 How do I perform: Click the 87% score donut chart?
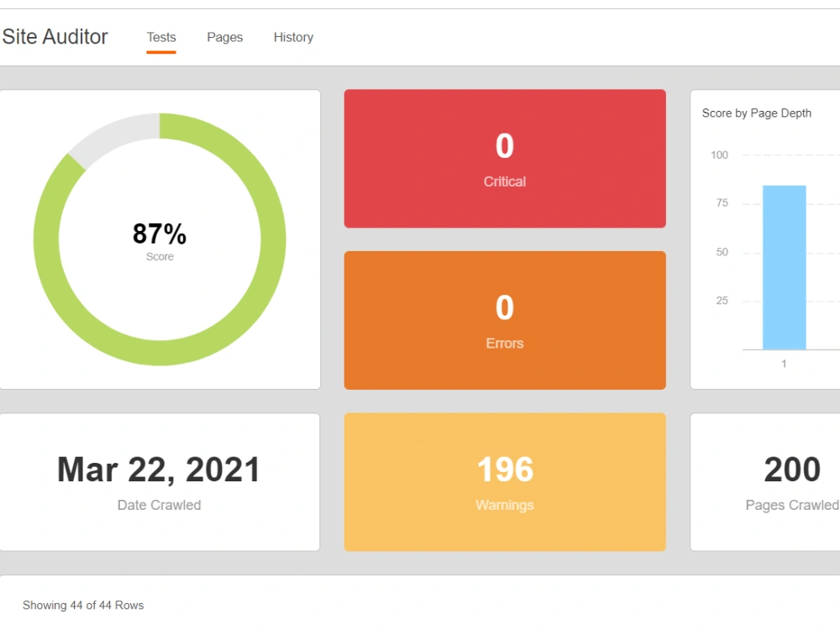160,239
